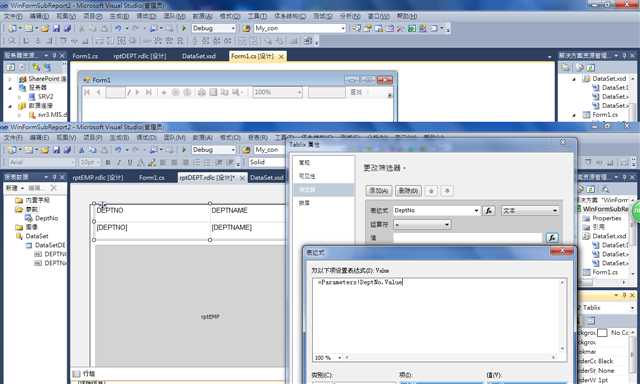This screenshot has width=640, height=384.
Task: Click Italic formatting icon in report toolbar
Action: [x=119, y=162]
